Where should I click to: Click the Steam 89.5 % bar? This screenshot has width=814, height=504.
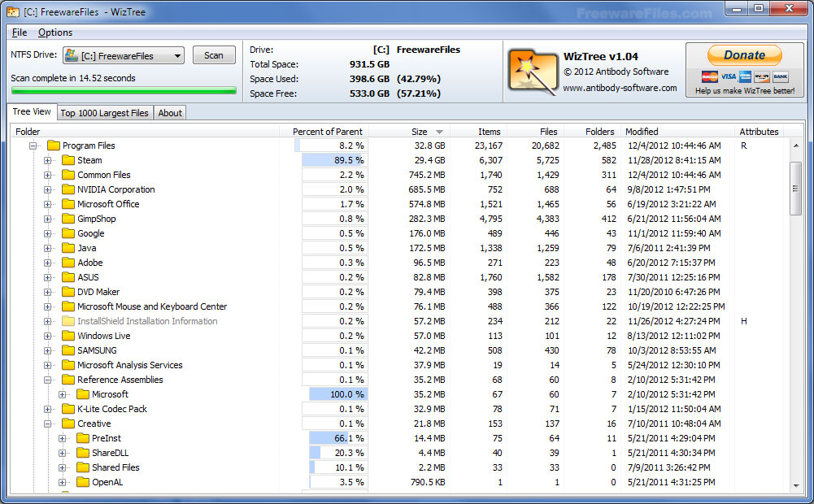tap(333, 160)
